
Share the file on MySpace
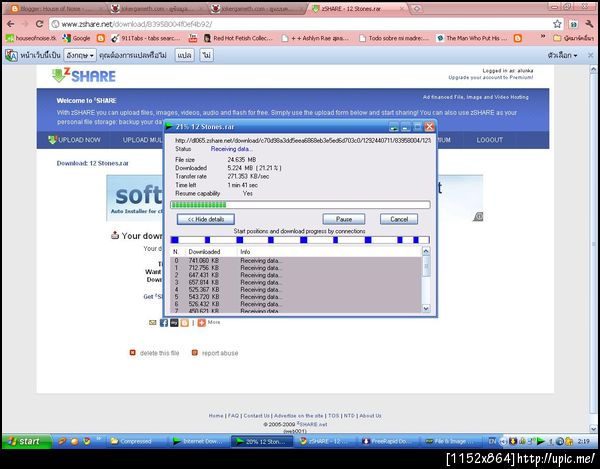pyautogui.click(x=174, y=322)
